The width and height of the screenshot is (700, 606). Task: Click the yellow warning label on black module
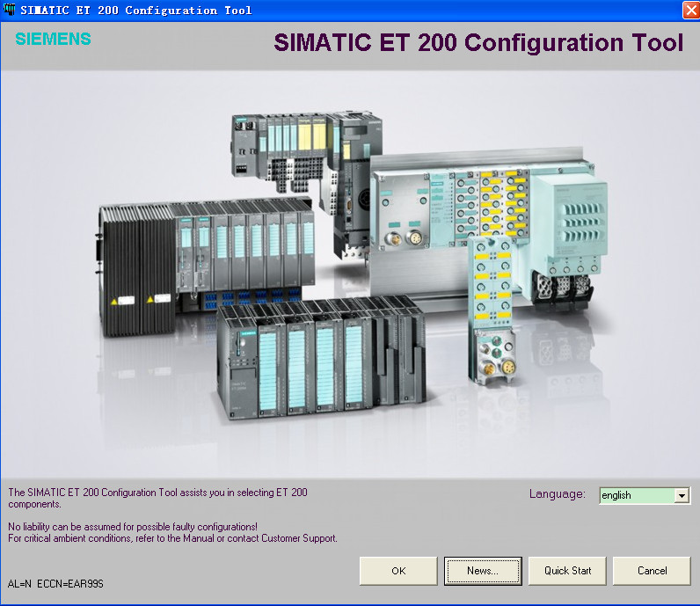pyautogui.click(x=125, y=301)
